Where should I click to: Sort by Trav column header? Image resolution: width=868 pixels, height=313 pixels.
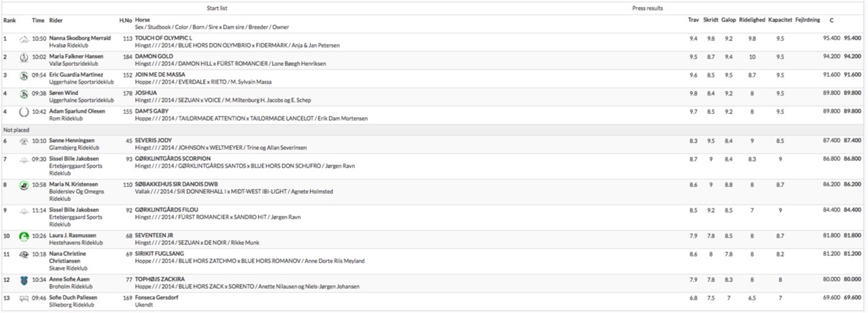(x=693, y=20)
